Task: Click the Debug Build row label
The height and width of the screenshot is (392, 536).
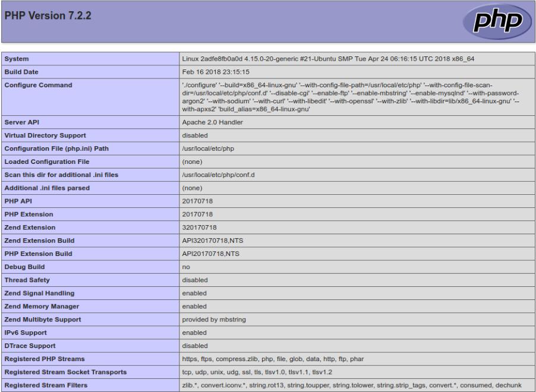Action: tap(26, 267)
